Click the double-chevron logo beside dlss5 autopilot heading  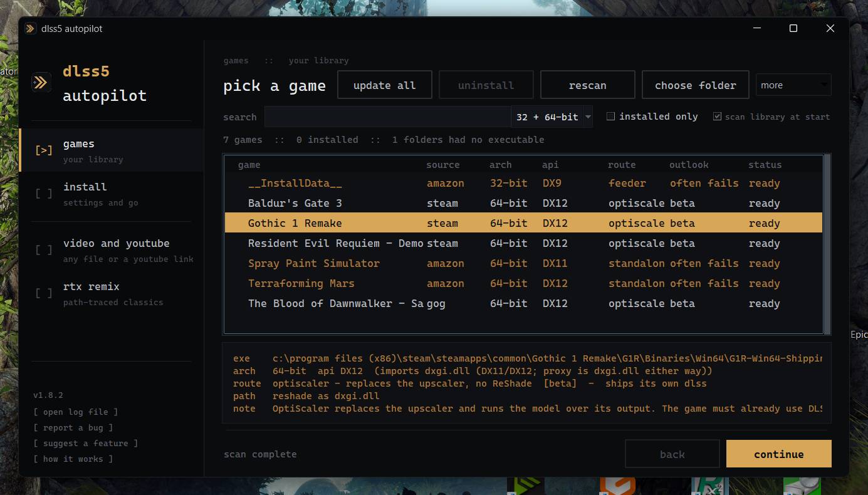tap(41, 82)
